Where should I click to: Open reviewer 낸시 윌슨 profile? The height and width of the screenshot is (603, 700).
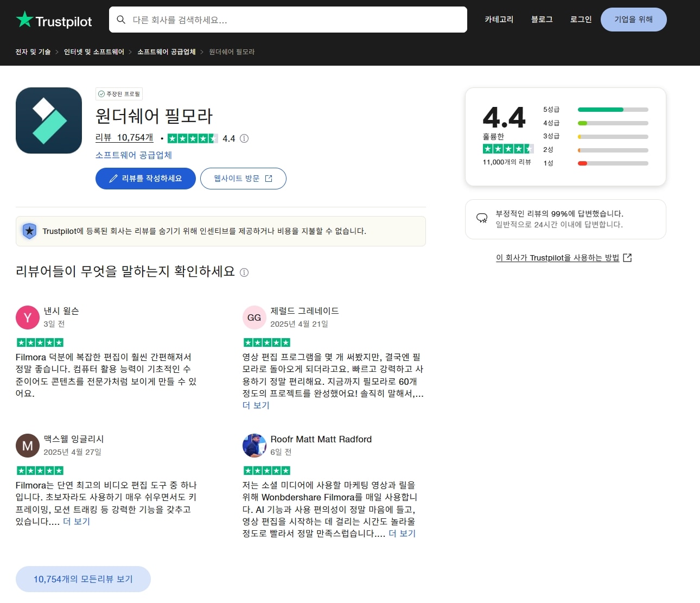[x=61, y=311]
